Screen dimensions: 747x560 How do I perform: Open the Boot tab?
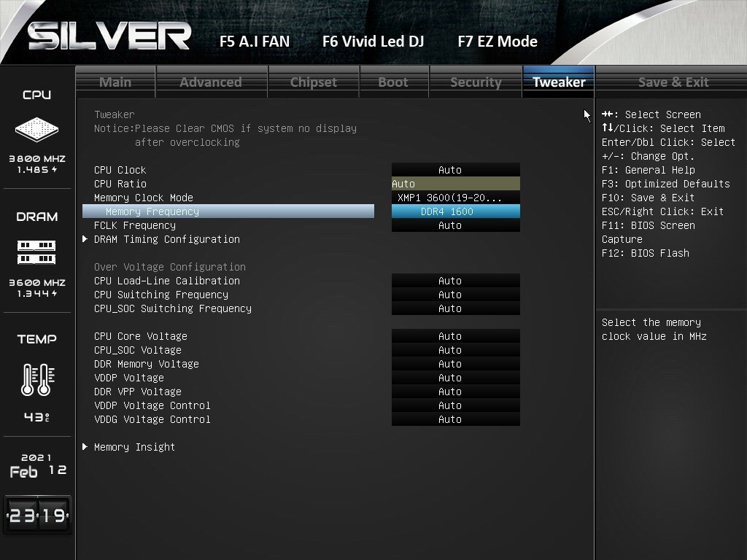pos(393,82)
